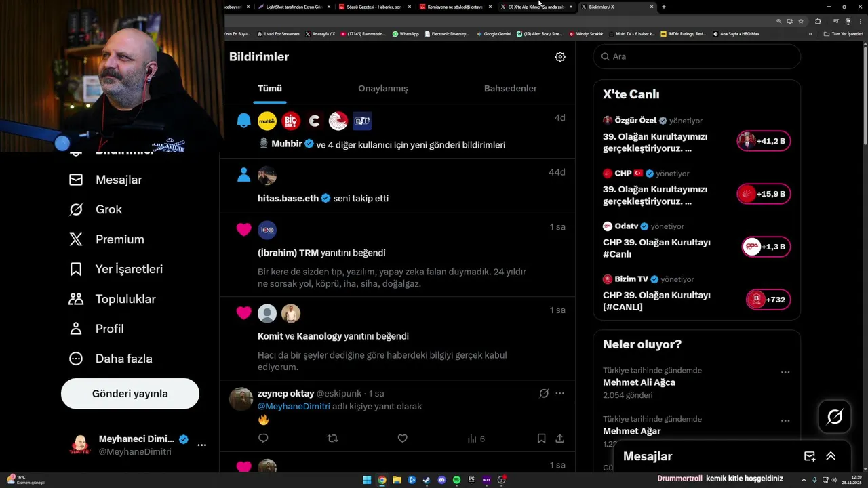Expand the Mesajlar drawer

pos(831,456)
